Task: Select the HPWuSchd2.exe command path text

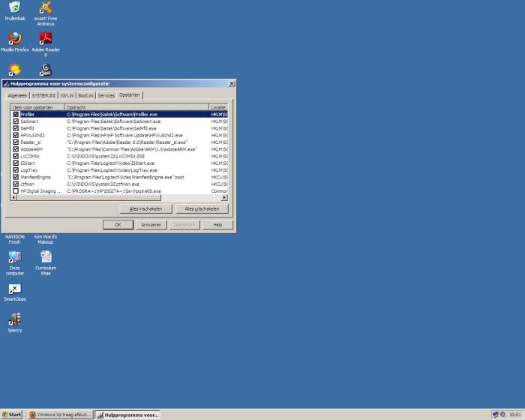Action: [125, 135]
